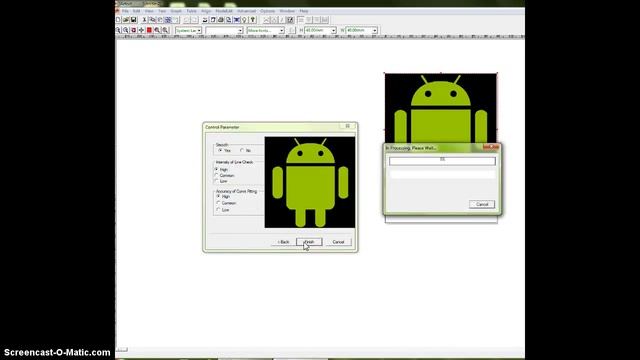Open the empty second toolbar dropdown

[240, 31]
